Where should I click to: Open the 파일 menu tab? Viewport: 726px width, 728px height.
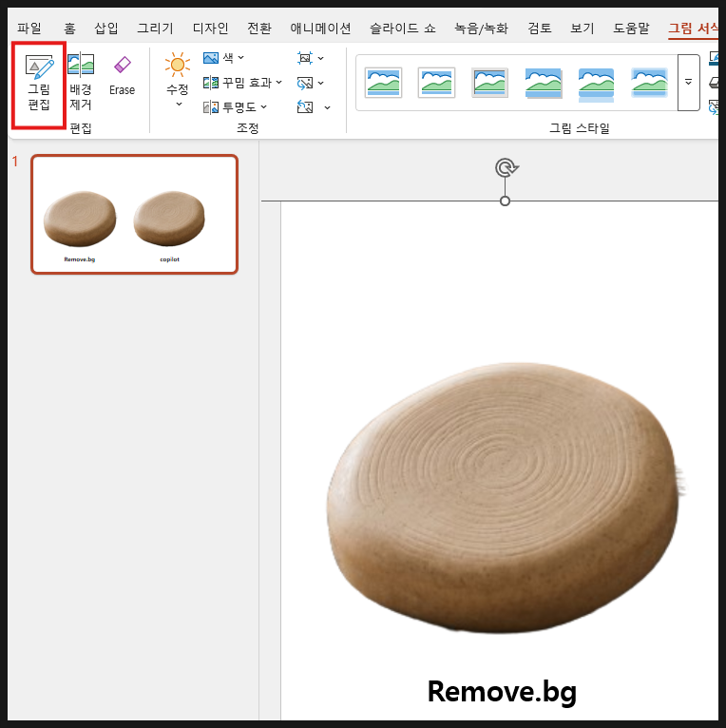pyautogui.click(x=29, y=29)
